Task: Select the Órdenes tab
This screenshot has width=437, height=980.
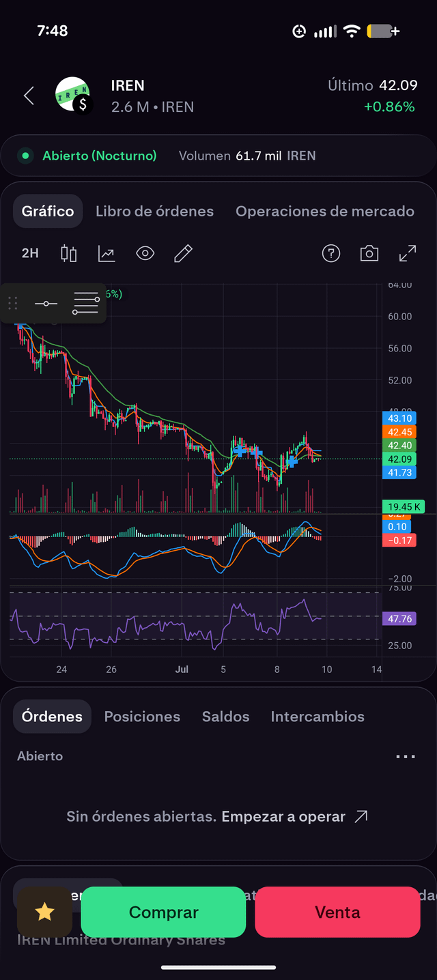Action: (52, 717)
